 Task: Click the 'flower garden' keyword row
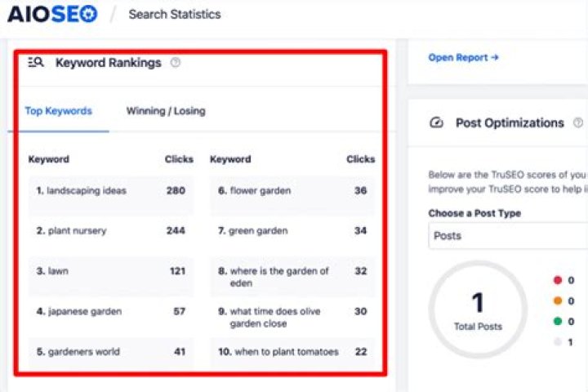point(292,191)
